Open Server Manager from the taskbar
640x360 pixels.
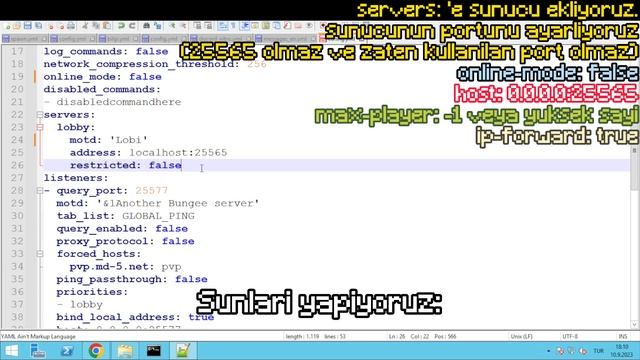[38, 351]
